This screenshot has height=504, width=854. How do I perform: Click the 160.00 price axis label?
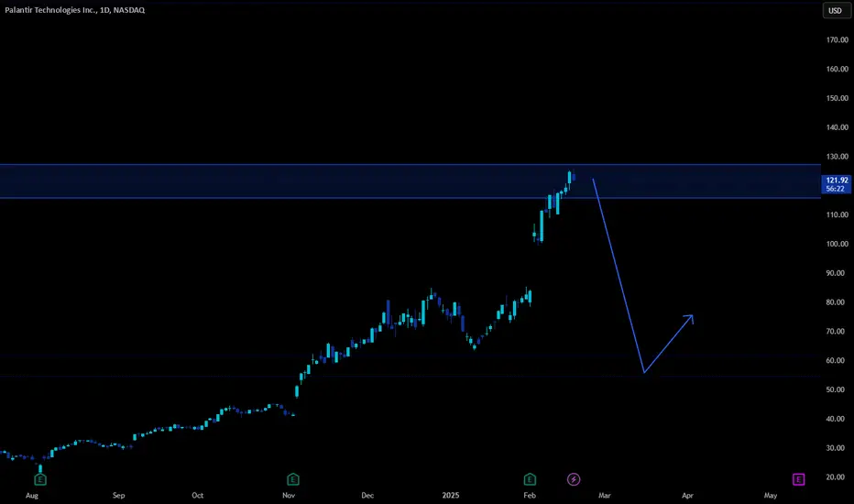pyautogui.click(x=838, y=70)
